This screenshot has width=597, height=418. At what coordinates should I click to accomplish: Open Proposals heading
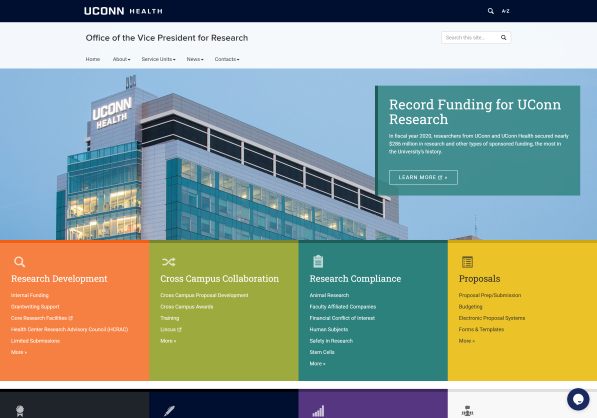pyautogui.click(x=479, y=279)
